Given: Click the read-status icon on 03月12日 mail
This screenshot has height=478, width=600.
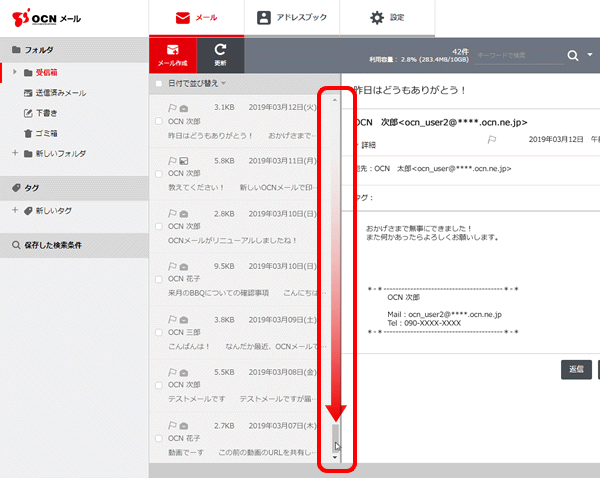Looking at the screenshot, I should pos(184,108).
